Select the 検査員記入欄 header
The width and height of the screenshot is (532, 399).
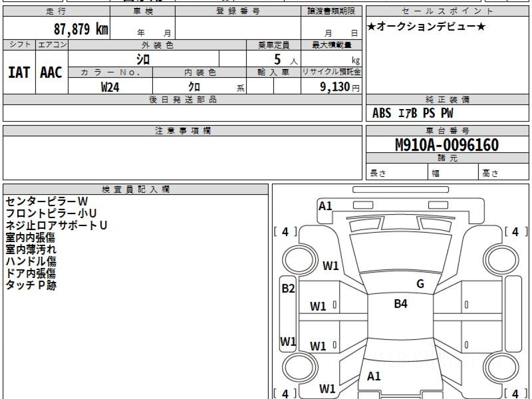pos(136,189)
